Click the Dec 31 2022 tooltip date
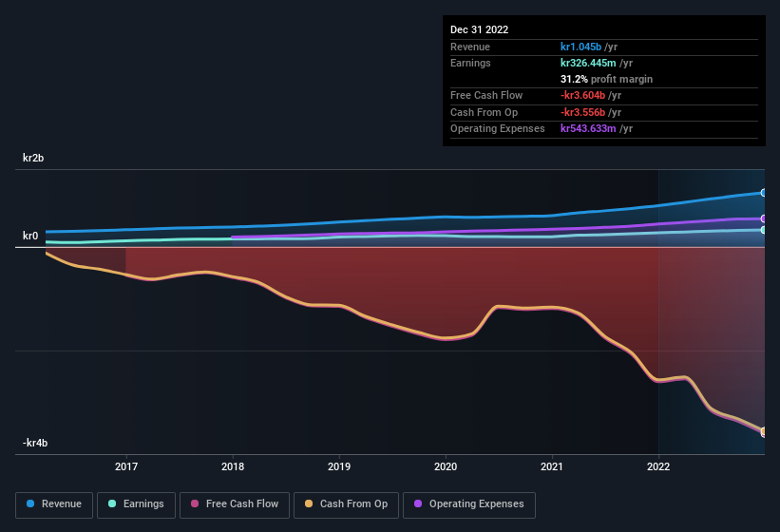This screenshot has height=532, width=780. 480,29
